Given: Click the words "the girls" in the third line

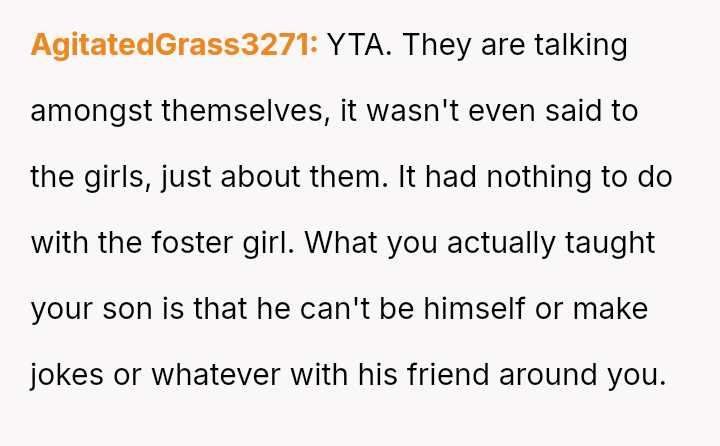Looking at the screenshot, I should 90,177.
